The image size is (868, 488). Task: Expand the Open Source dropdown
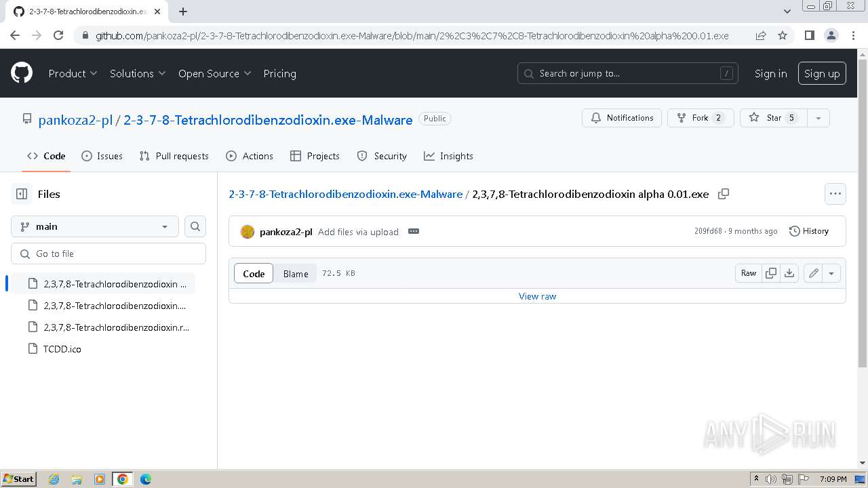coord(214,73)
